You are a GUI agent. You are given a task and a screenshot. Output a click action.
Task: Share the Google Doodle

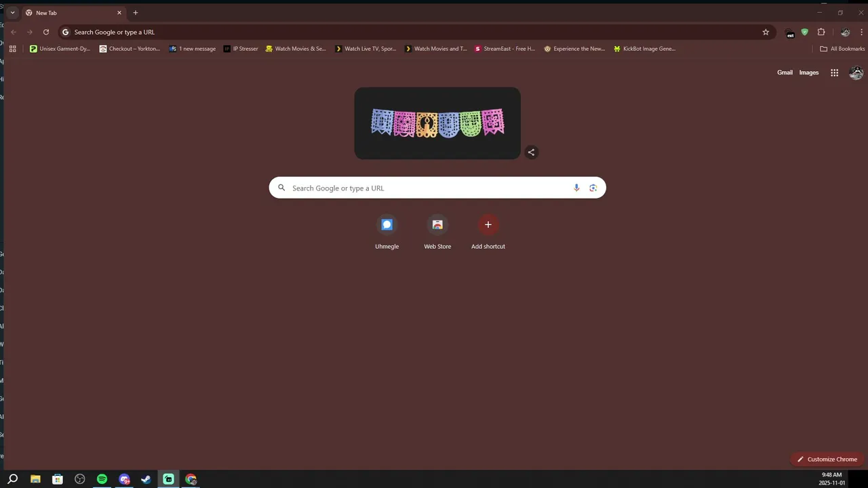tap(531, 152)
